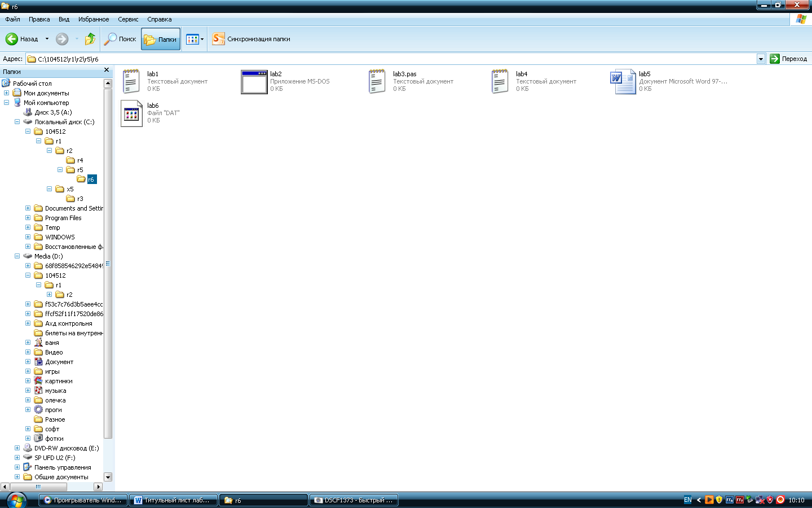Open the Файл menu
Screen dimensions: 812x508
pos(12,19)
